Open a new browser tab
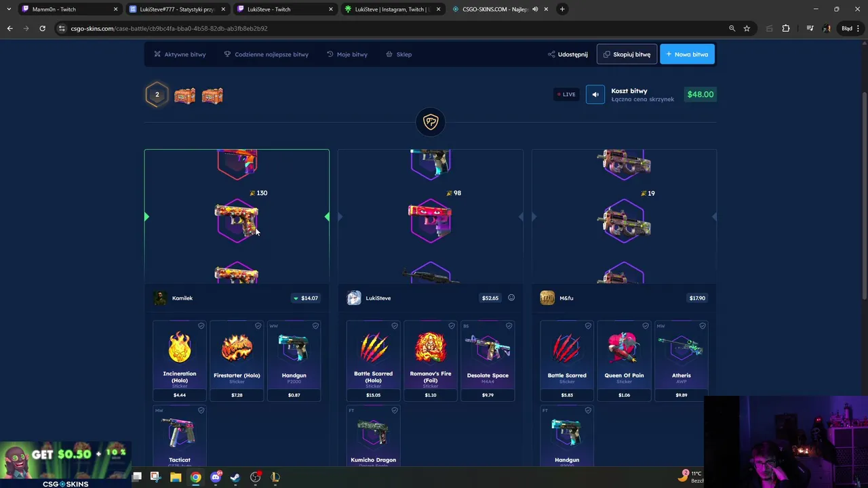 [562, 9]
